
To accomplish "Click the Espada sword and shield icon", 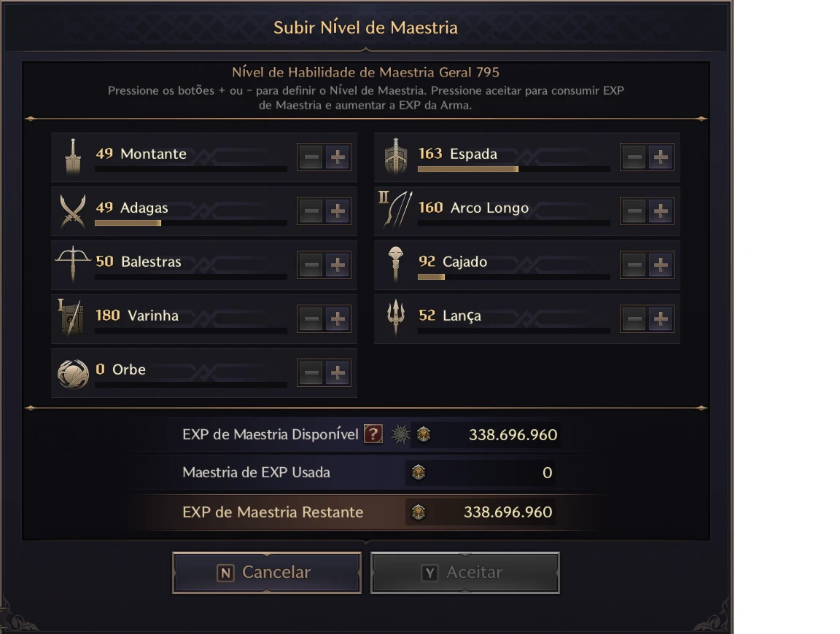I will click(396, 157).
